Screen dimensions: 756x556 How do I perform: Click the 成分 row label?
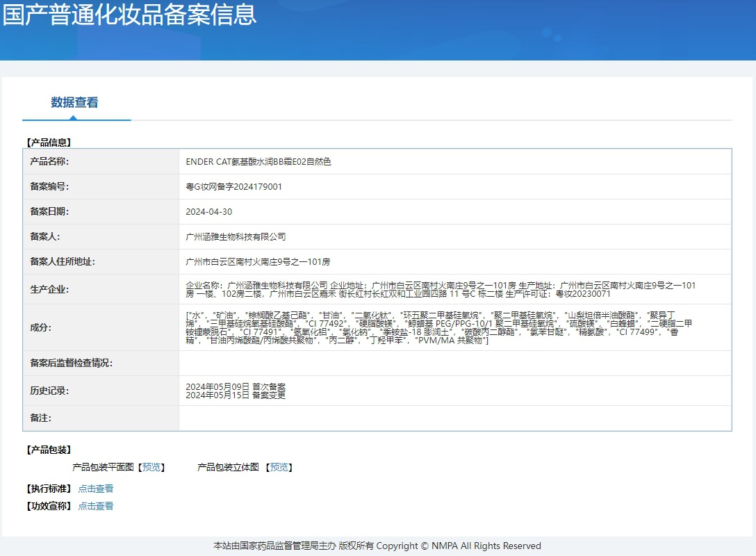point(40,327)
